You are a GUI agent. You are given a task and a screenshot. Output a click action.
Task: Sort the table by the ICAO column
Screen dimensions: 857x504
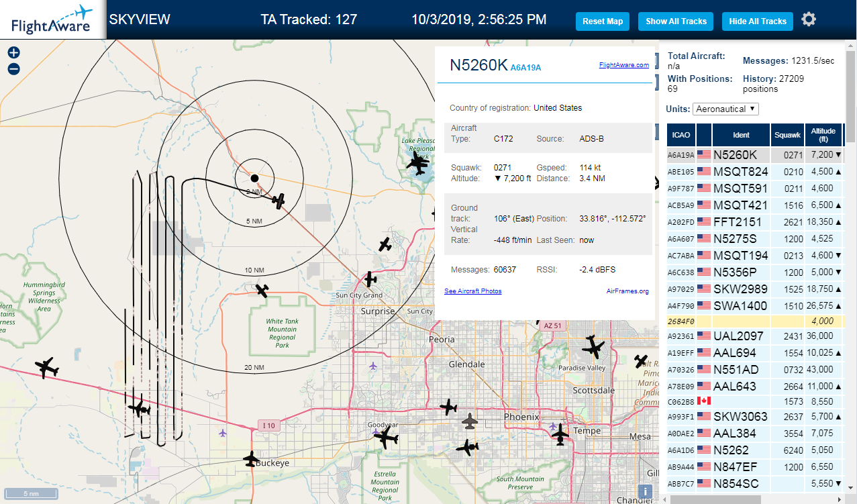tap(681, 135)
